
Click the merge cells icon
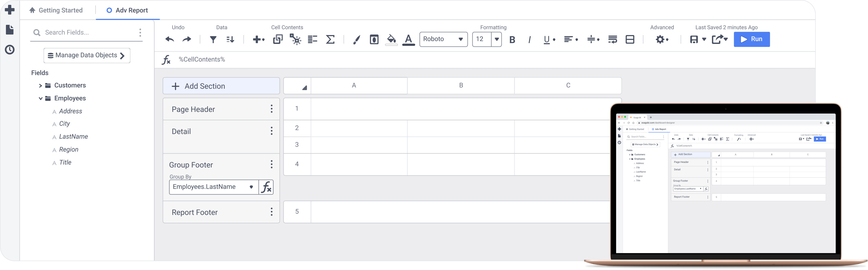point(630,39)
